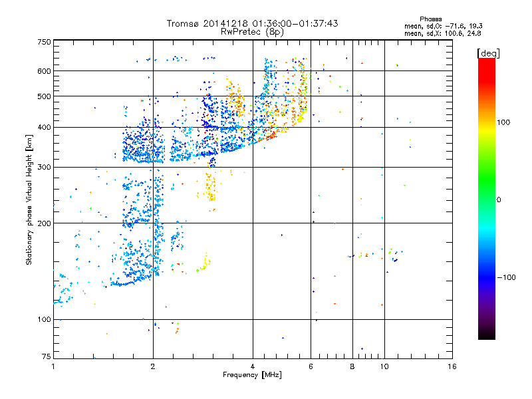The height and width of the screenshot is (399, 532).
Task: Click the y-axis tick label '300'
Action: [x=44, y=167]
